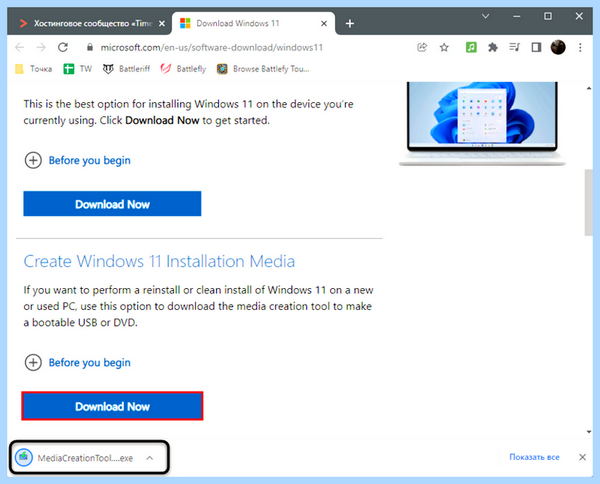This screenshot has height=484, width=600.
Task: Close the downloads bar
Action: (582, 457)
